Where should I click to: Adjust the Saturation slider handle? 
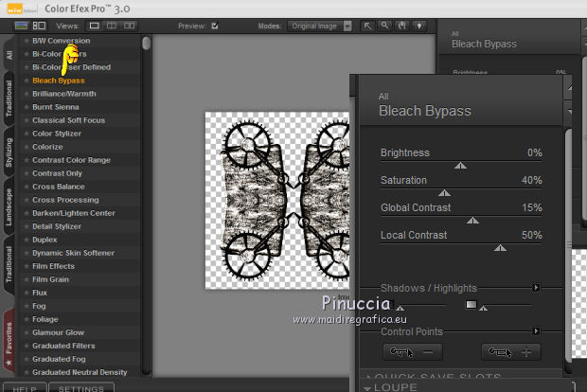tap(442, 192)
